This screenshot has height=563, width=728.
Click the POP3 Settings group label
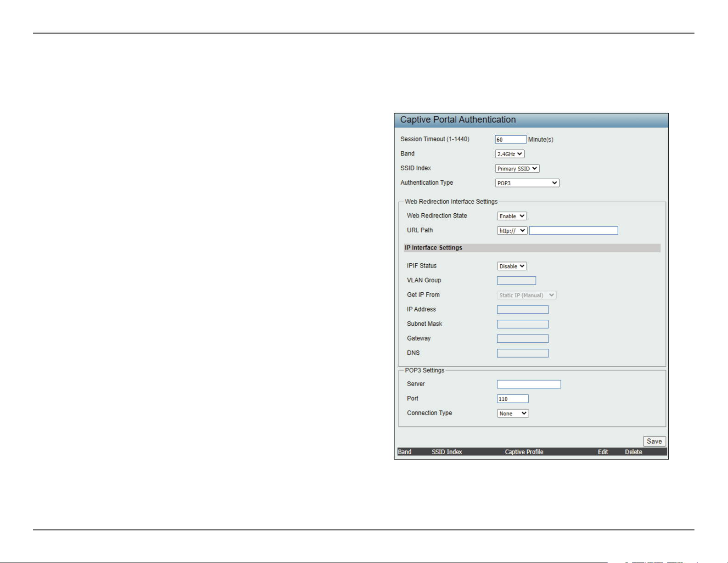(424, 370)
